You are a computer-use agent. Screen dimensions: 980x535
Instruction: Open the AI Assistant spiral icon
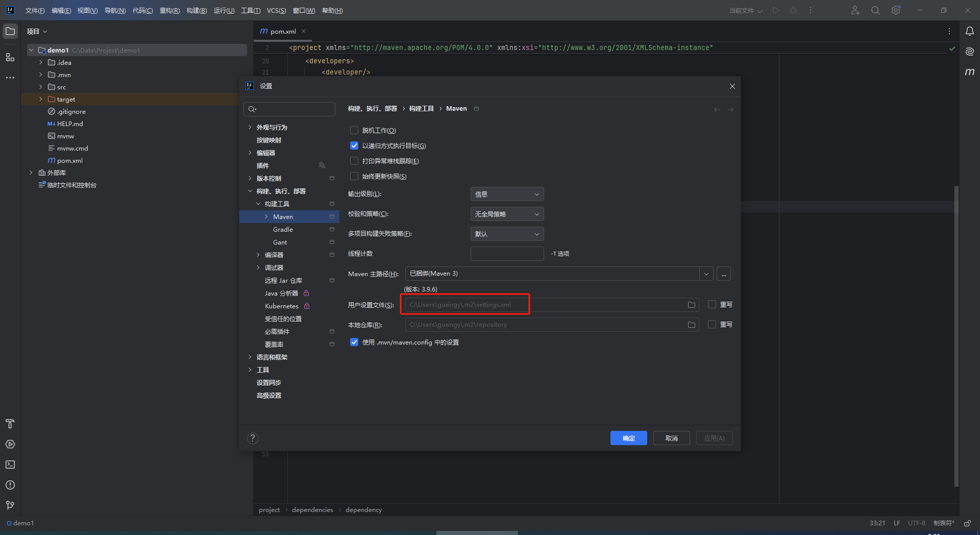tap(970, 52)
